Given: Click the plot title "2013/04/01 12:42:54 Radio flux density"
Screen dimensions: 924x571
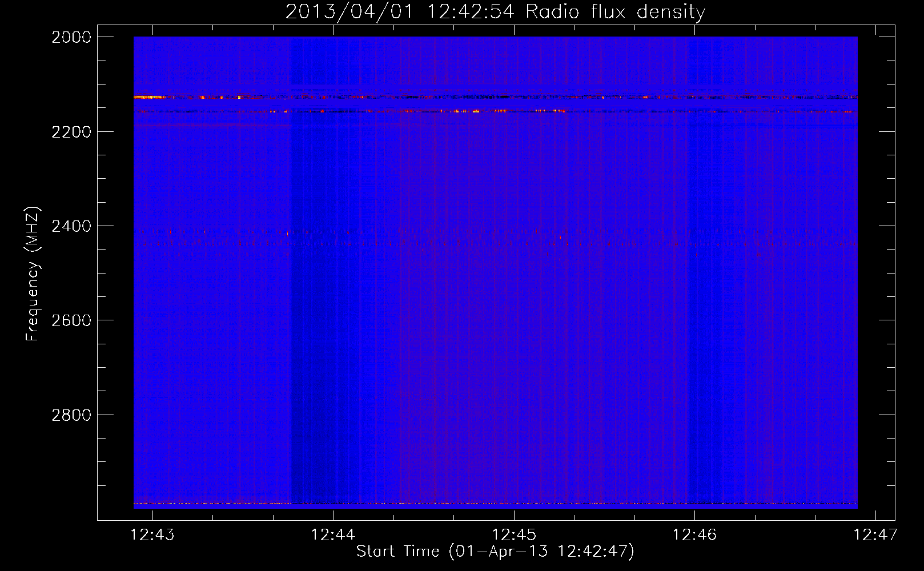Looking at the screenshot, I should (x=495, y=11).
